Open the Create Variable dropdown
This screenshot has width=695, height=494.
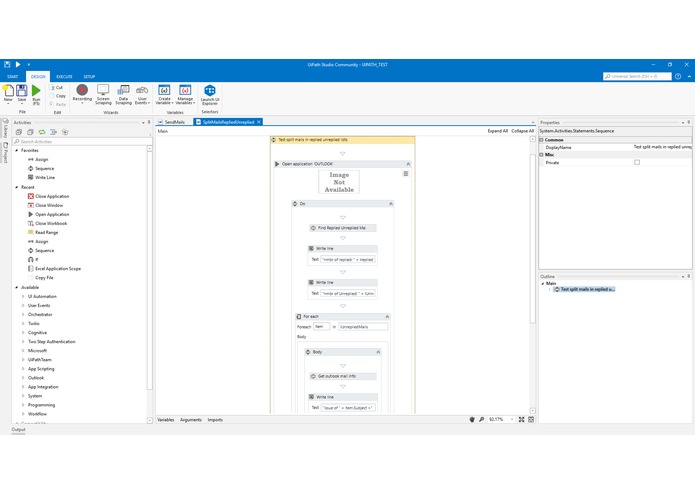click(x=164, y=94)
